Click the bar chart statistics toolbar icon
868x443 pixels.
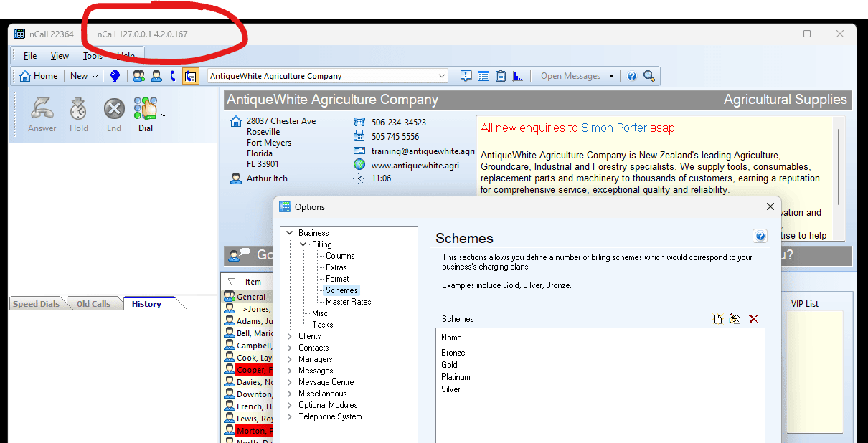(517, 76)
